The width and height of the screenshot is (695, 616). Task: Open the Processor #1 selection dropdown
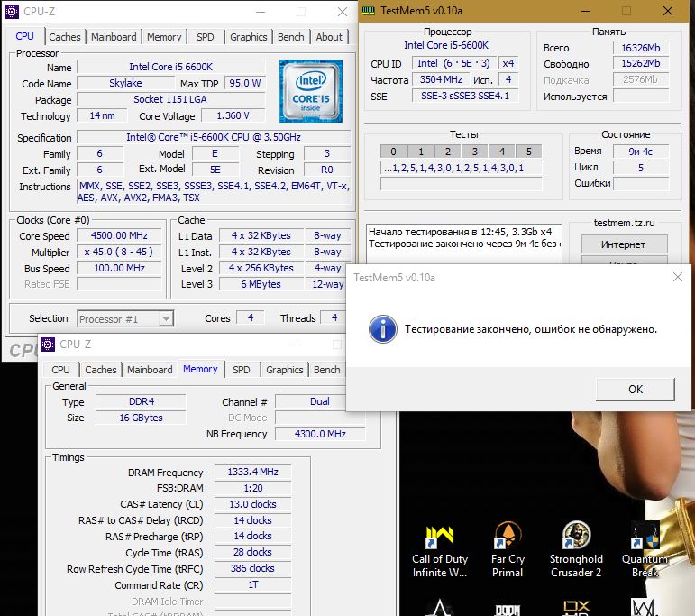(125, 319)
